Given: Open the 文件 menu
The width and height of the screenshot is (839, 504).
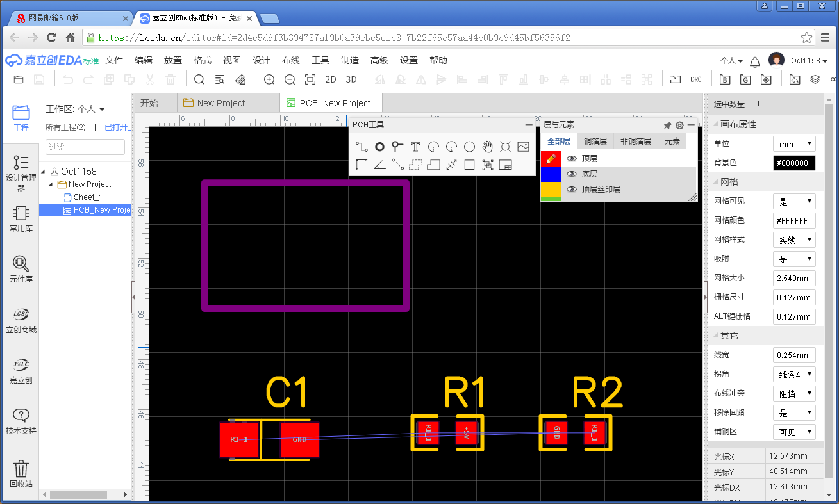Looking at the screenshot, I should point(114,60).
